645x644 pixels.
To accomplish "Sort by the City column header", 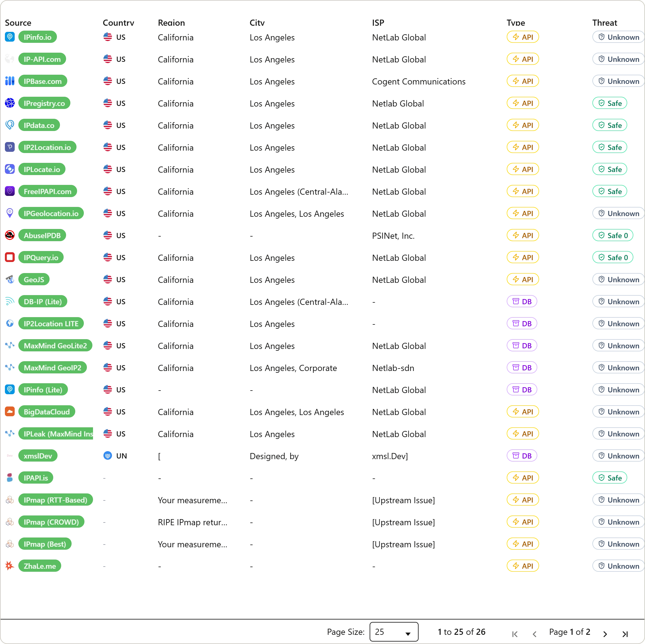I will tap(257, 23).
